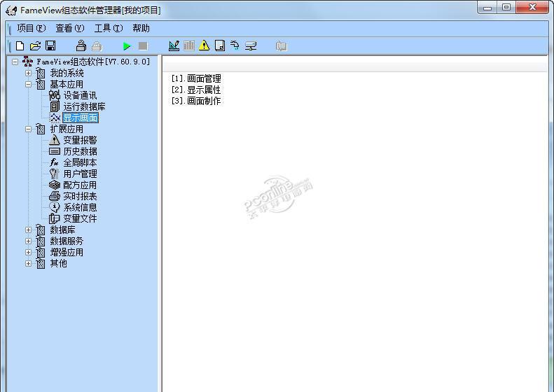Image resolution: width=554 pixels, height=392 pixels.
Task: Select the 系统信息 tree item
Action: [81, 208]
